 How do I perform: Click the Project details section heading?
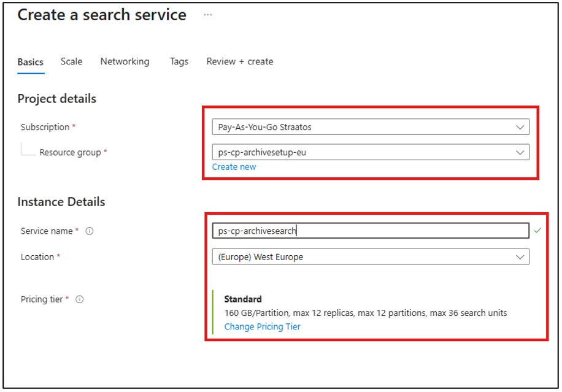click(x=56, y=99)
